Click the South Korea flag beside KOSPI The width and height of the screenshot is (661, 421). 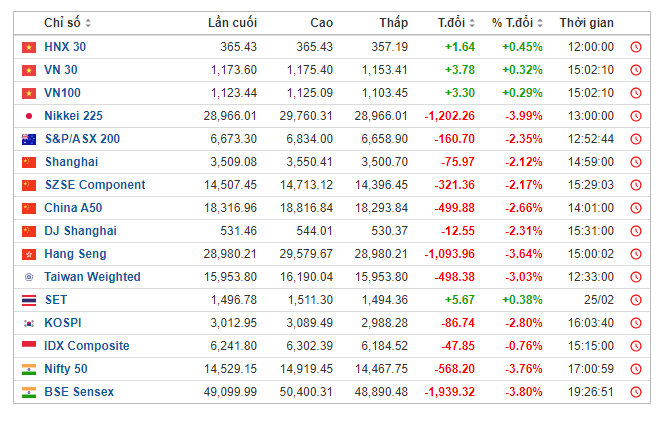[x=28, y=323]
